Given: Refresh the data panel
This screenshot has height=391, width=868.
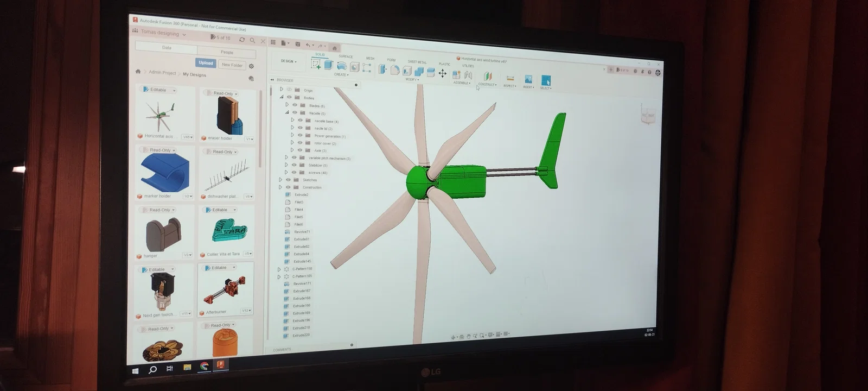Looking at the screenshot, I should pos(241,39).
